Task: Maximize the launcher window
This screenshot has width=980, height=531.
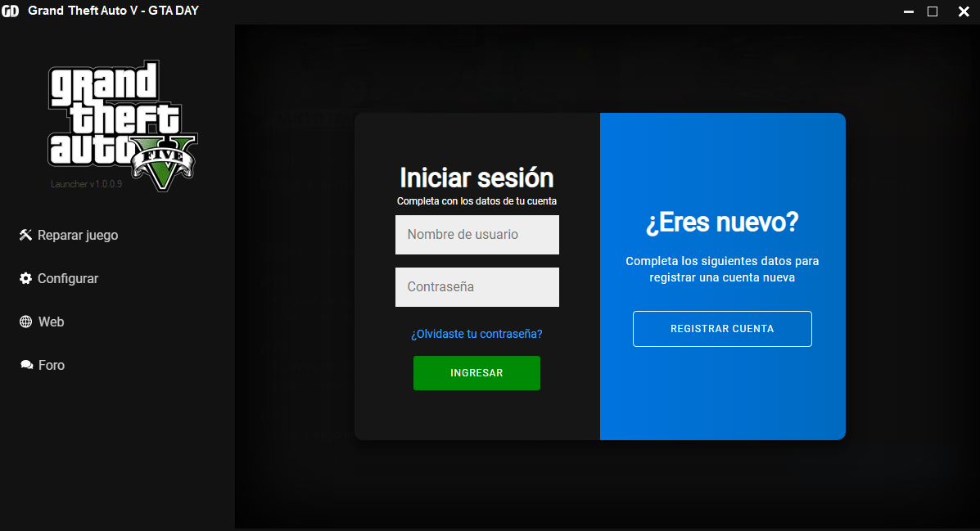Action: tap(932, 11)
